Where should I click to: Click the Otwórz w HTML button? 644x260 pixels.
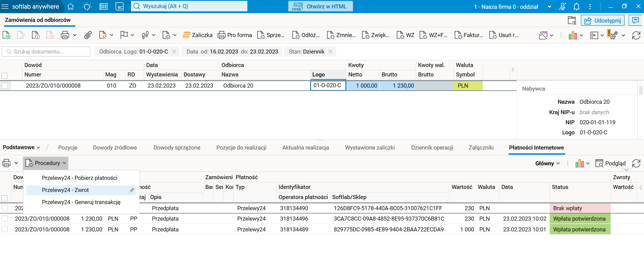coord(321,6)
